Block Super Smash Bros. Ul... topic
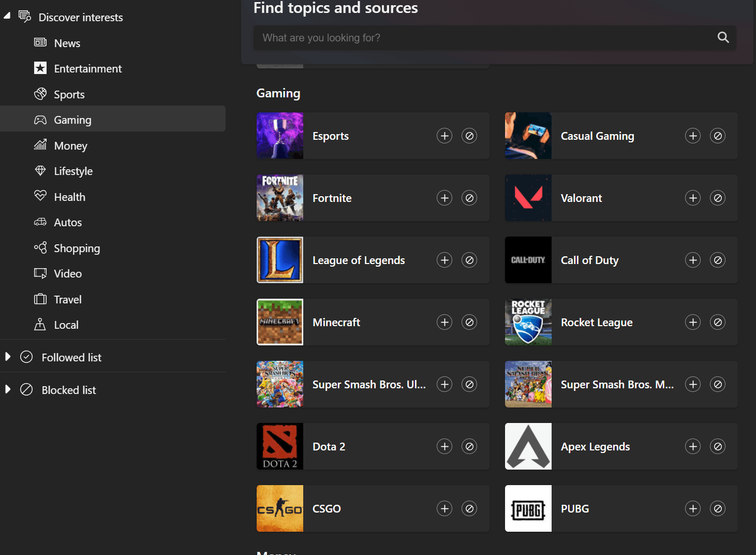 click(469, 384)
